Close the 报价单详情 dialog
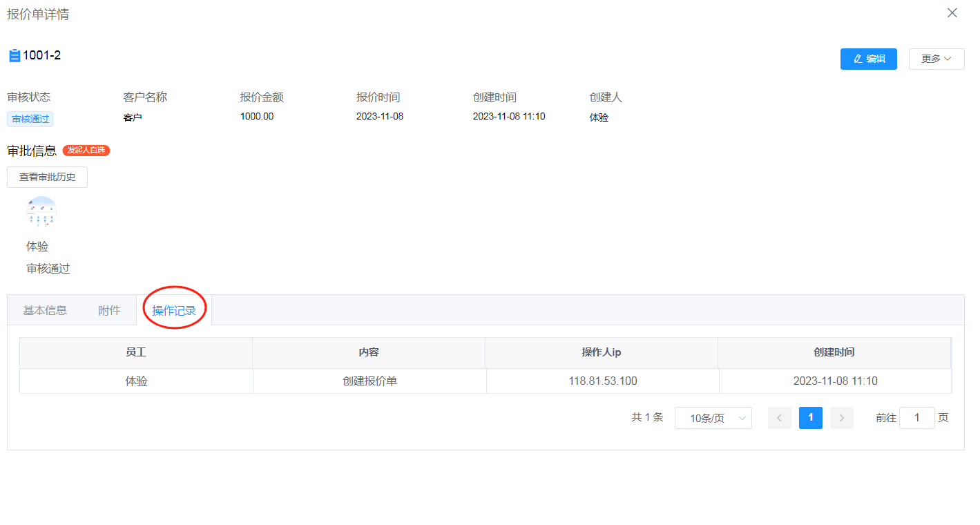 pyautogui.click(x=952, y=13)
